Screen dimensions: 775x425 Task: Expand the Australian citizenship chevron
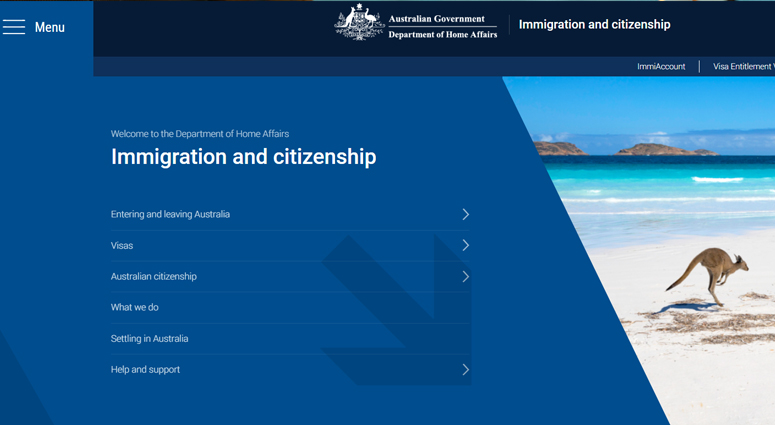(x=465, y=276)
